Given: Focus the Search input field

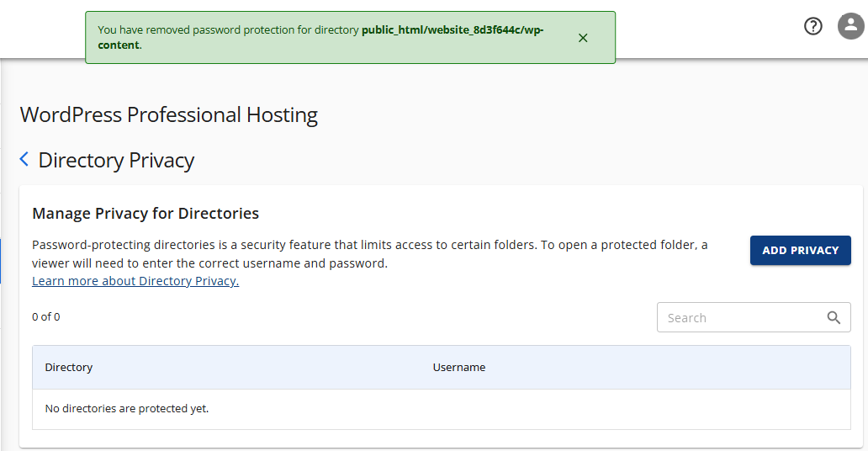Looking at the screenshot, I should pyautogui.click(x=740, y=318).
